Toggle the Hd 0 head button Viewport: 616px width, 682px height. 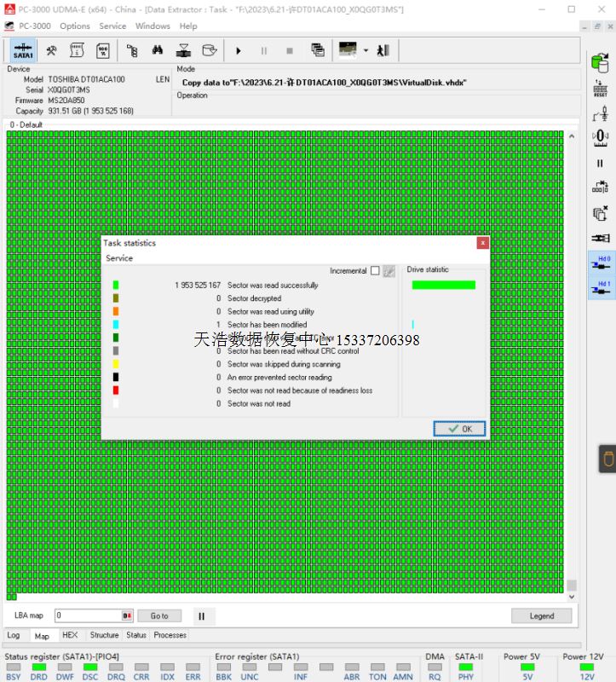(601, 263)
